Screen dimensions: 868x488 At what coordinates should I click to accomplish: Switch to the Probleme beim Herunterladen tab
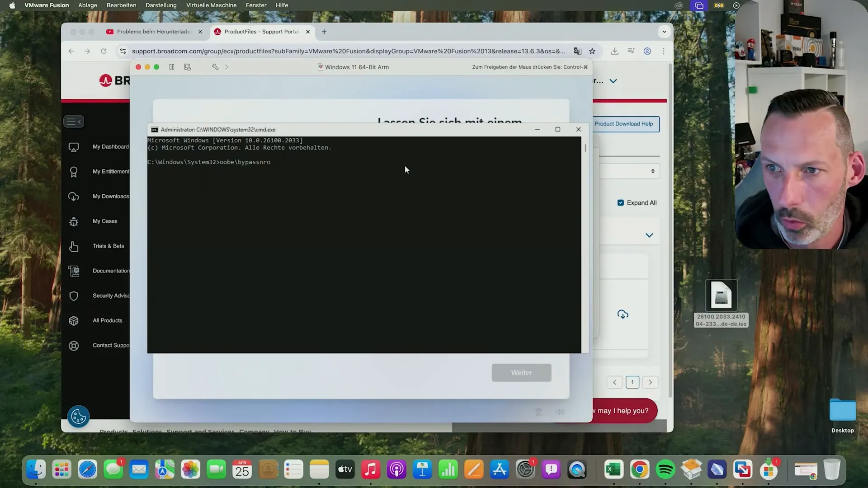pos(154,32)
